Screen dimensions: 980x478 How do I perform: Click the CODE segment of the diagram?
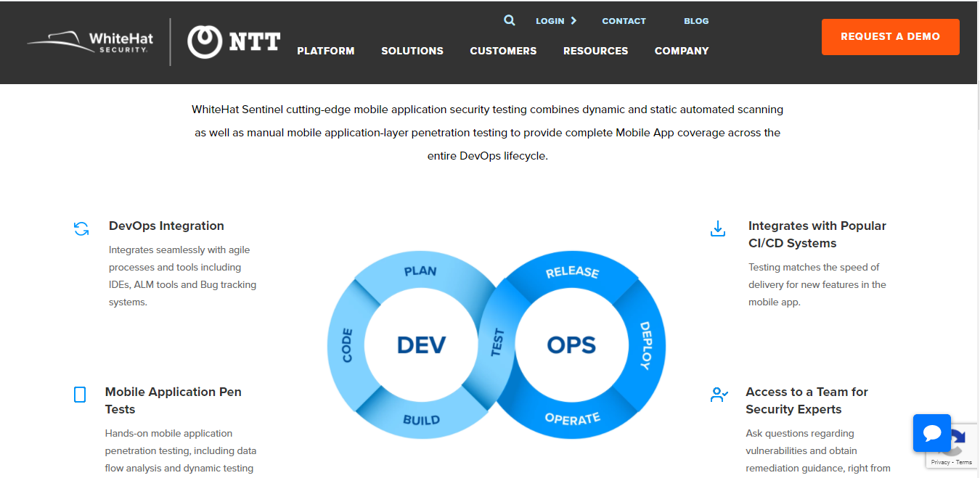pyautogui.click(x=347, y=345)
